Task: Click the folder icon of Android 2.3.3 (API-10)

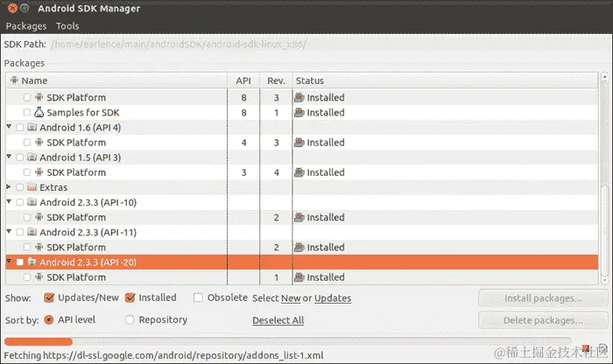Action: click(x=32, y=202)
